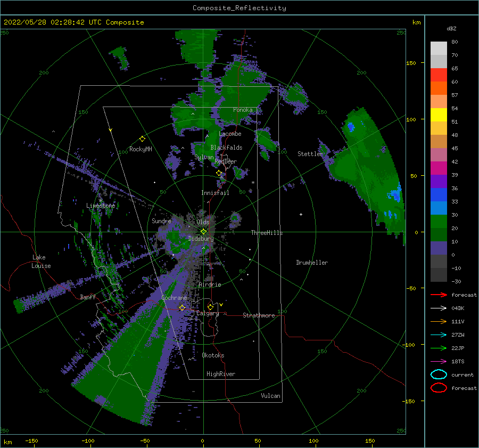This screenshot has width=479, height=448.
Task: Click the Cochrane city label
Action: click(x=174, y=298)
